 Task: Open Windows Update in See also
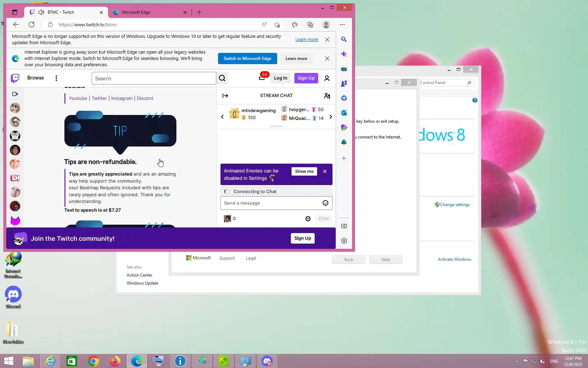(x=142, y=283)
